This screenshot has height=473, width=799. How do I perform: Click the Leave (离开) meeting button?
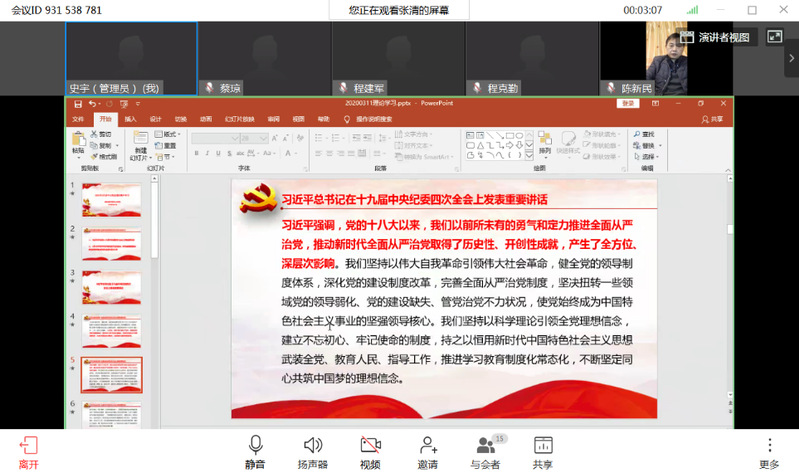[29, 452]
